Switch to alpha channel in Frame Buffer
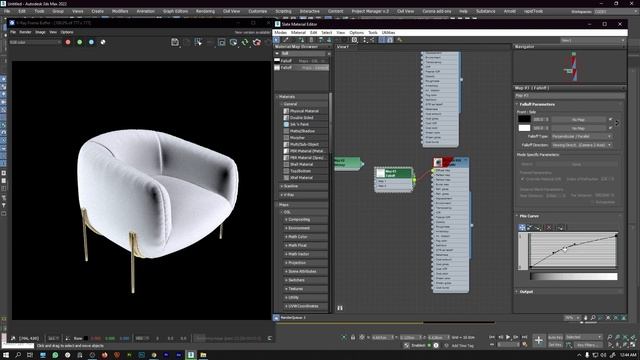The image size is (640, 360). [x=103, y=42]
